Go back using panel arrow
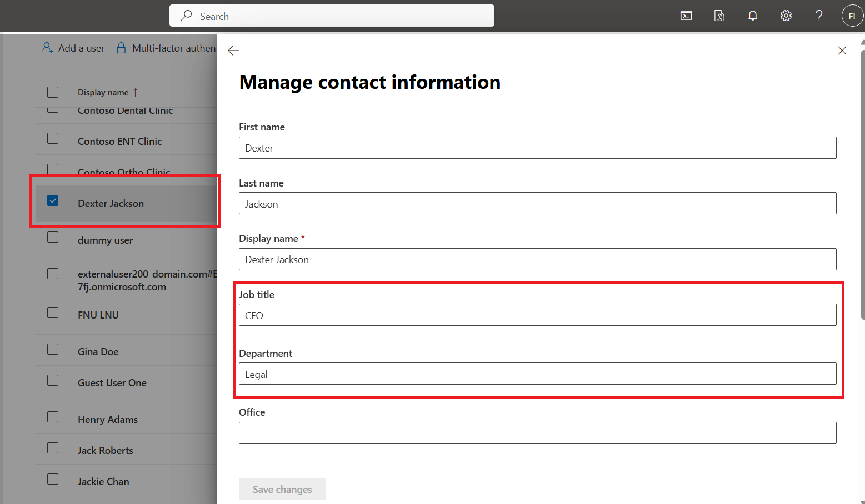The image size is (865, 504). point(233,51)
